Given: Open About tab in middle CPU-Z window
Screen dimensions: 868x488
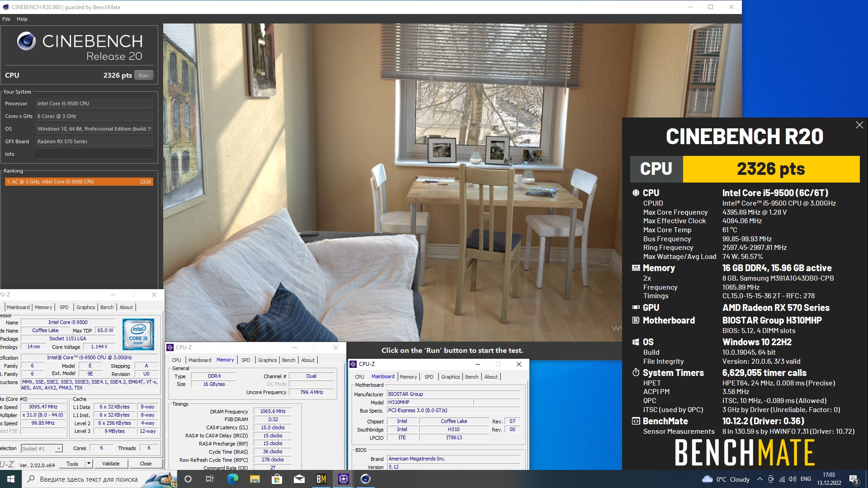Looking at the screenshot, I should [308, 360].
